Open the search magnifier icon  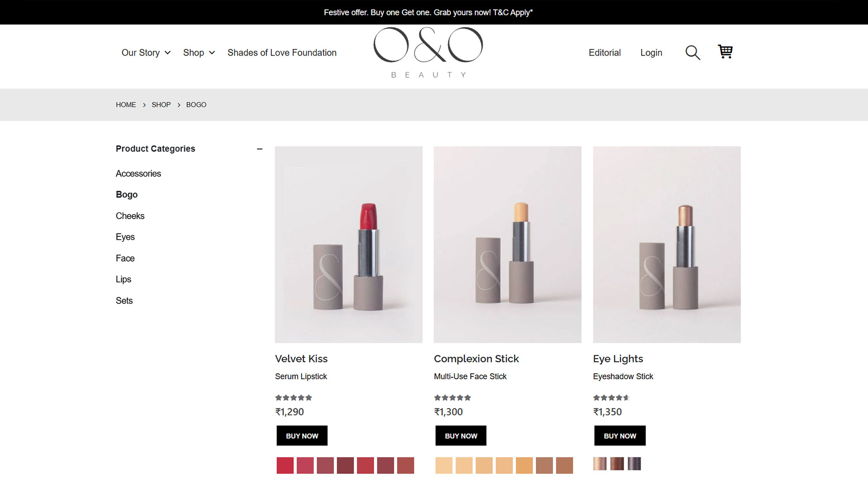[x=693, y=52]
